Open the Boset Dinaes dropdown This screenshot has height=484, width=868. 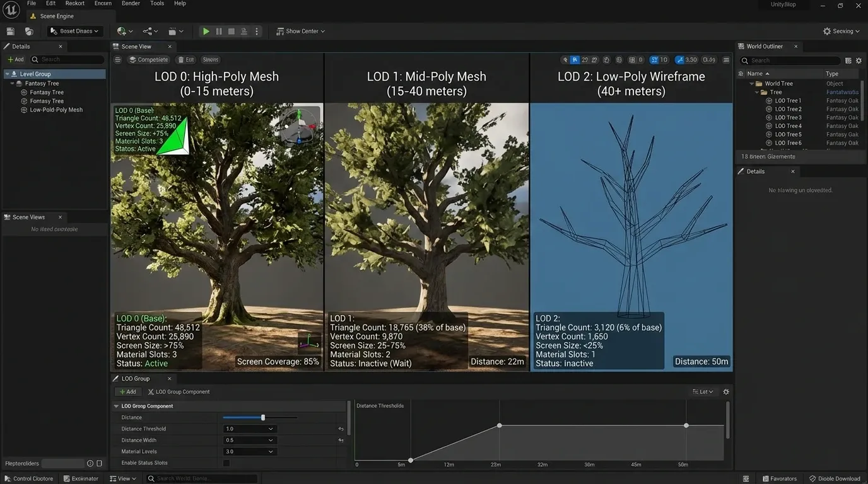coord(75,31)
